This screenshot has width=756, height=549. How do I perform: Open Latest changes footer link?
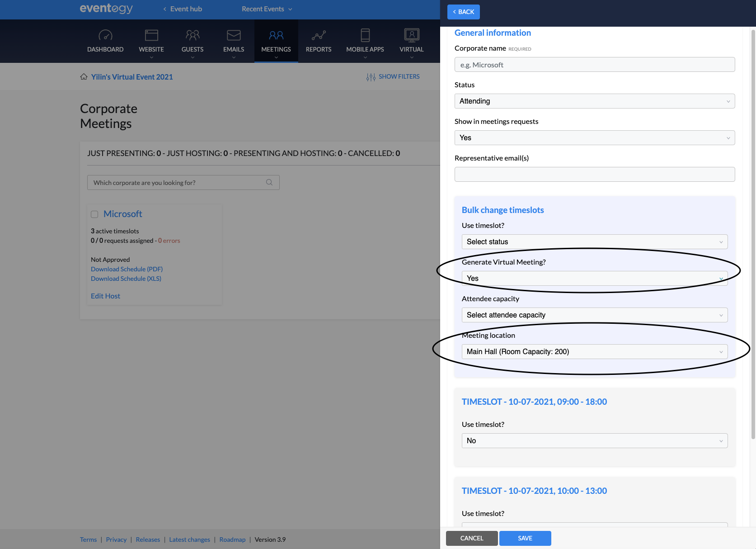click(189, 540)
